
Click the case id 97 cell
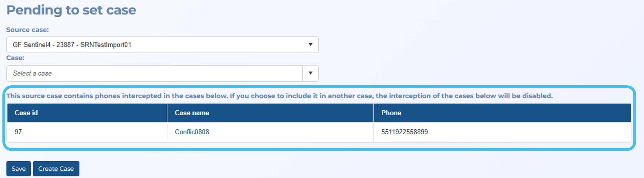18,132
